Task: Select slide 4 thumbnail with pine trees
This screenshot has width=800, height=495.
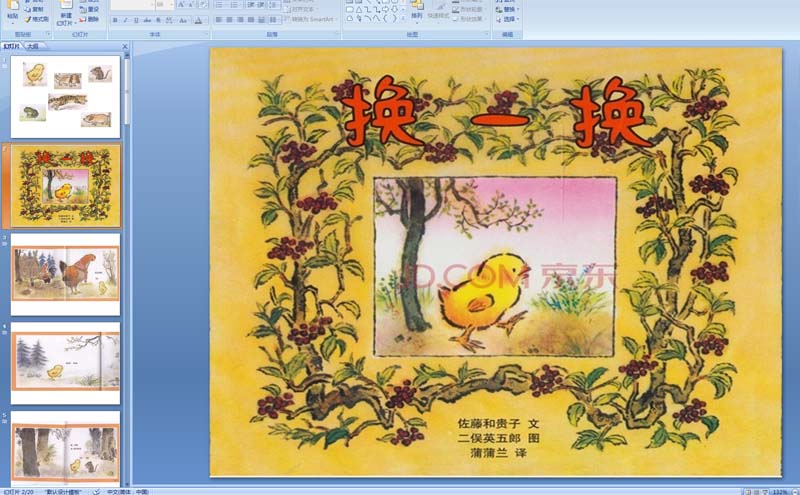Action: tap(65, 363)
